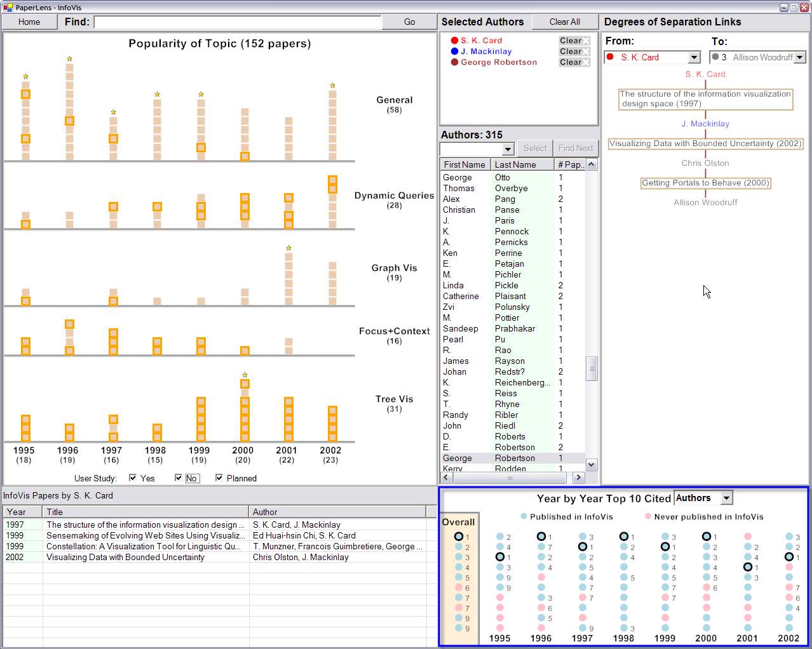Expand the Top 10 Cited Authors dropdown
Screen dimensions: 812x649
pos(727,498)
